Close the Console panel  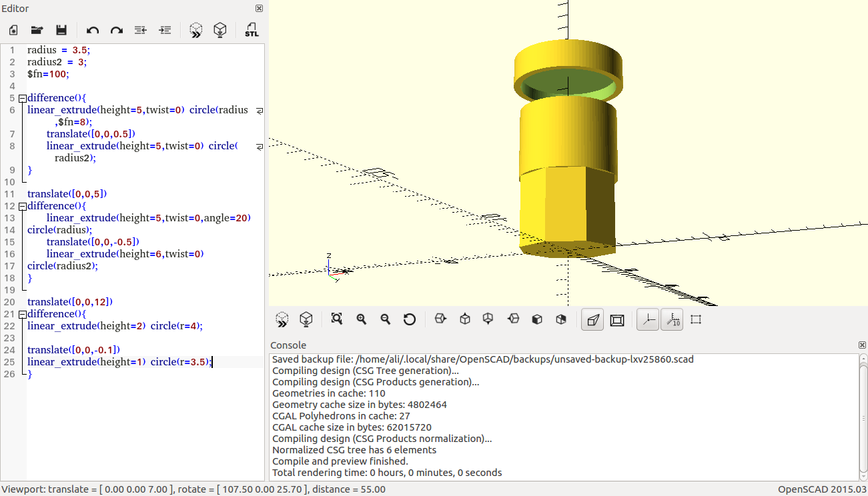tap(861, 345)
